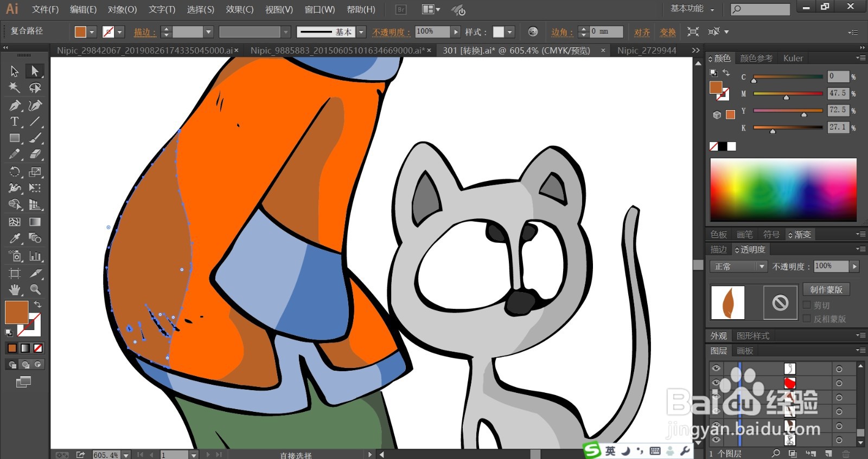This screenshot has width=868, height=459.
Task: Select the Shape Builder tool
Action: click(x=15, y=205)
